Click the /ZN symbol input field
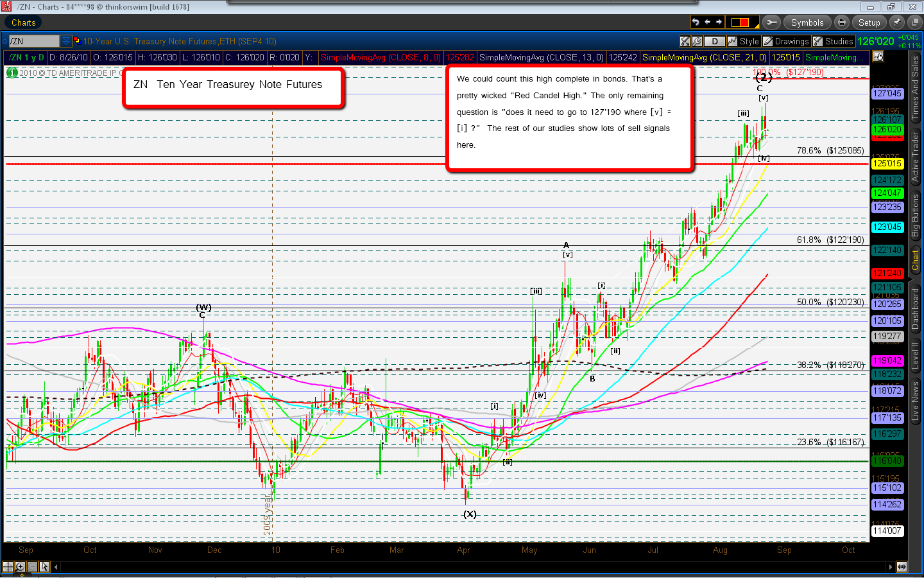 click(33, 41)
